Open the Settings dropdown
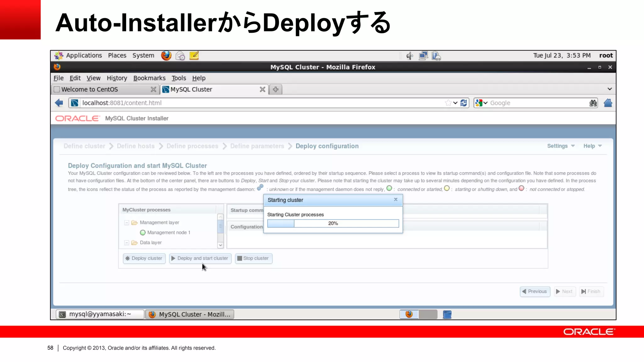 click(x=561, y=146)
